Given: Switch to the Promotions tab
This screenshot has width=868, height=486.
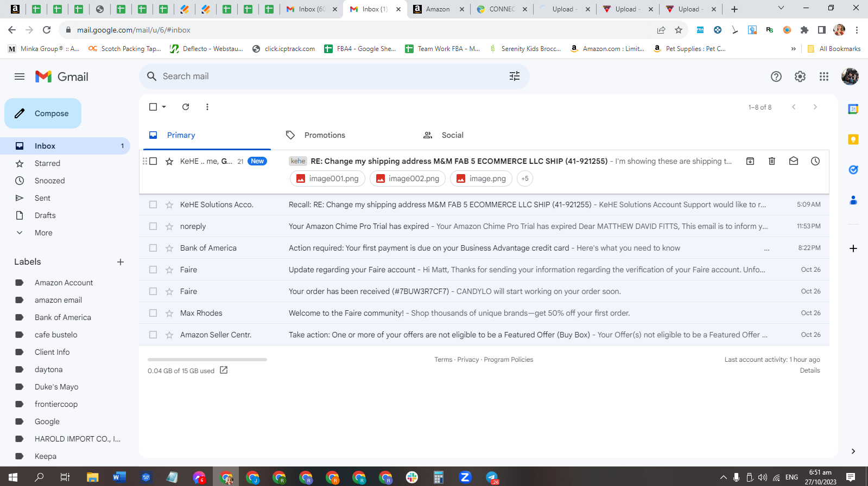Looking at the screenshot, I should tap(344, 135).
